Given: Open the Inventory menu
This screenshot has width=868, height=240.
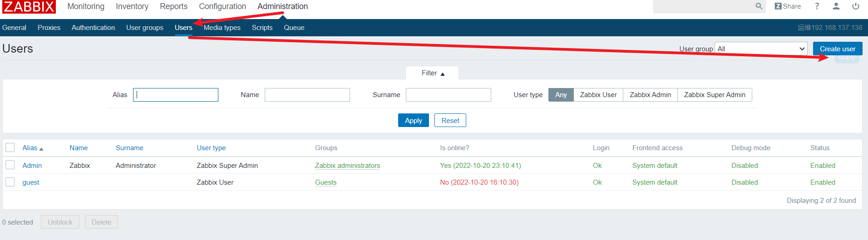Looking at the screenshot, I should [x=132, y=6].
